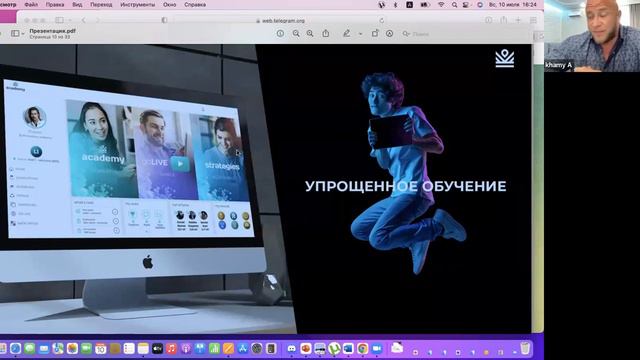
Task: Click the strategies card on slide
Action: pos(220,159)
